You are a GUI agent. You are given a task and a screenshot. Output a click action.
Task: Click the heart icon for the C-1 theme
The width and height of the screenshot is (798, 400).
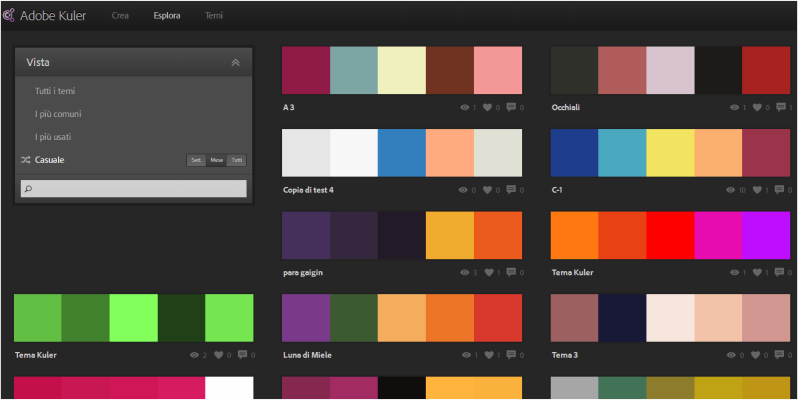[x=757, y=190]
